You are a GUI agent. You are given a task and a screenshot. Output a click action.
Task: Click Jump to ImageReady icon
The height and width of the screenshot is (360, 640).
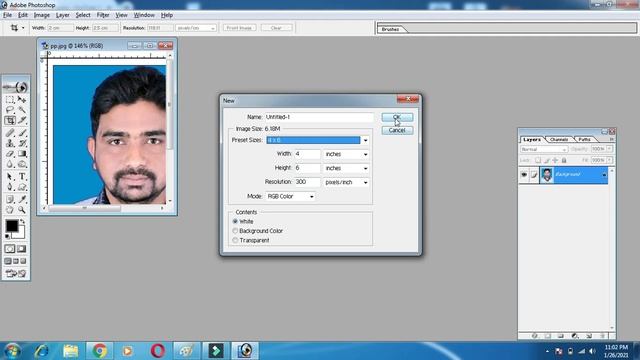click(16, 273)
